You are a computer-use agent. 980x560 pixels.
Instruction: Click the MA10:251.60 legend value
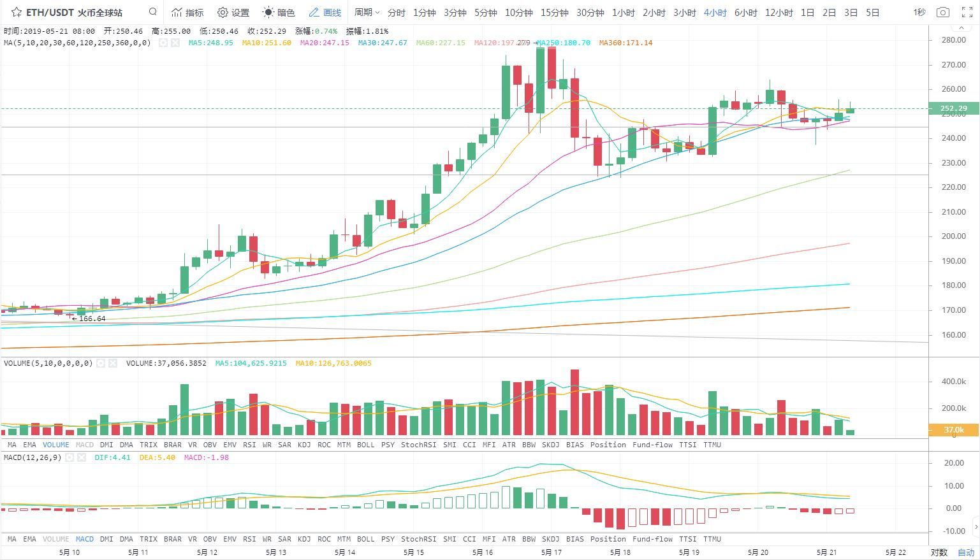pyautogui.click(x=267, y=43)
